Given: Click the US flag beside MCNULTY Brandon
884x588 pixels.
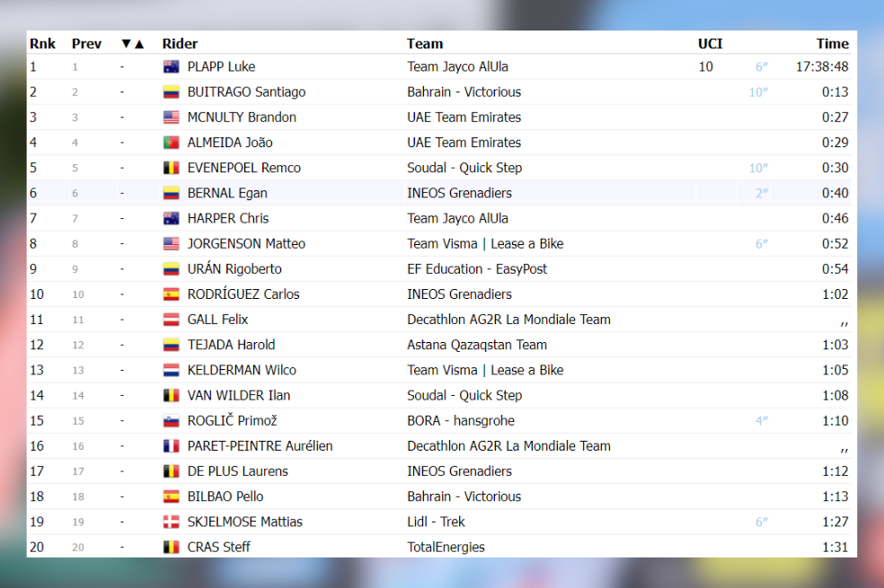Looking at the screenshot, I should coord(172,118).
